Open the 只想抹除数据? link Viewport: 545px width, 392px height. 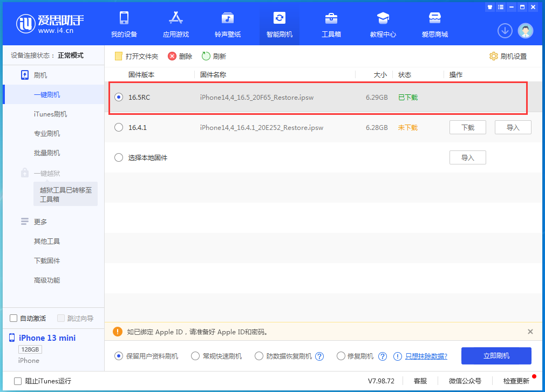[x=426, y=356]
